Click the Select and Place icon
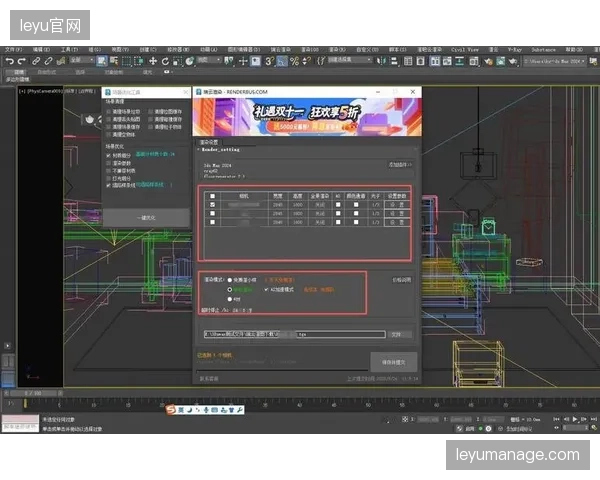Image resolution: width=600 pixels, height=480 pixels. coord(190,61)
